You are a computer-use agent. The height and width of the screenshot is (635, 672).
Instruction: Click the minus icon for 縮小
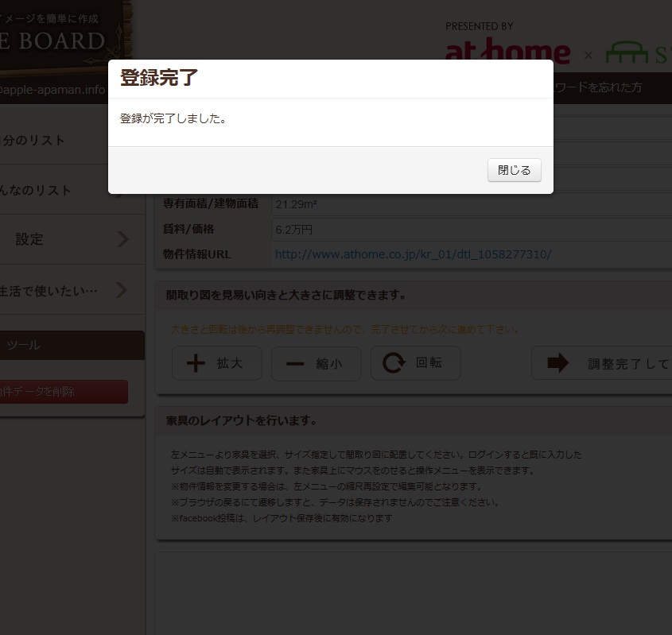pyautogui.click(x=295, y=363)
